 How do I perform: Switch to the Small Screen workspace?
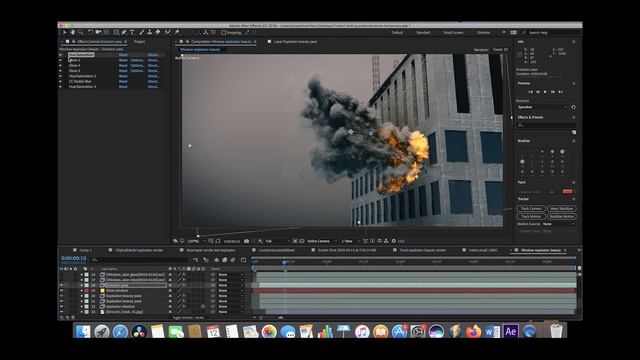[x=453, y=33]
